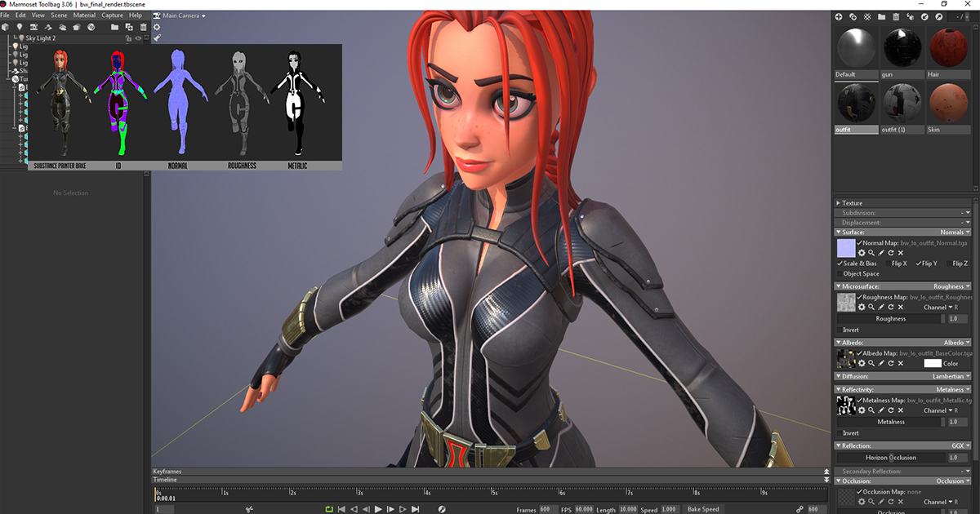
Task: Reload the Albedo Map texture
Action: point(891,363)
